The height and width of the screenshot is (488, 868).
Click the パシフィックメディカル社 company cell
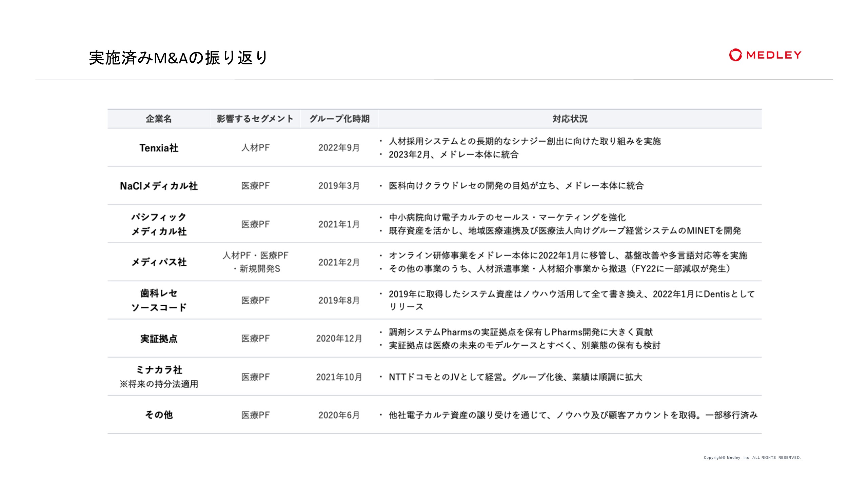159,224
